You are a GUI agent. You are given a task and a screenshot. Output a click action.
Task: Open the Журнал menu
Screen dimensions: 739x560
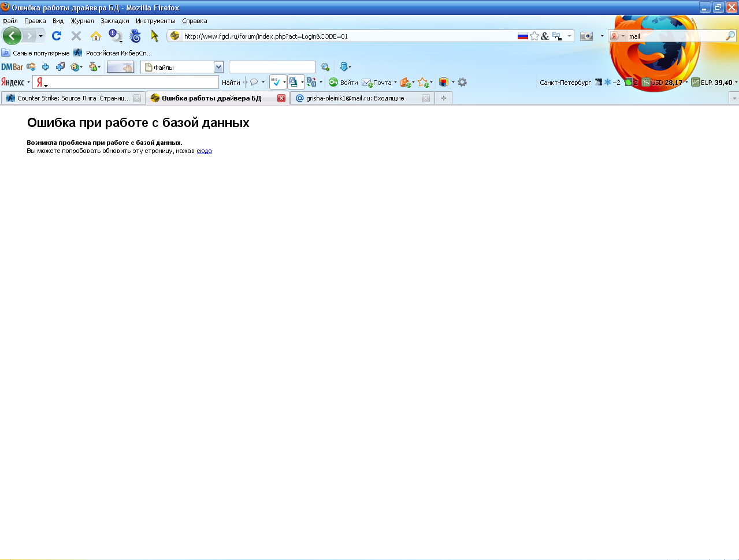click(x=82, y=21)
